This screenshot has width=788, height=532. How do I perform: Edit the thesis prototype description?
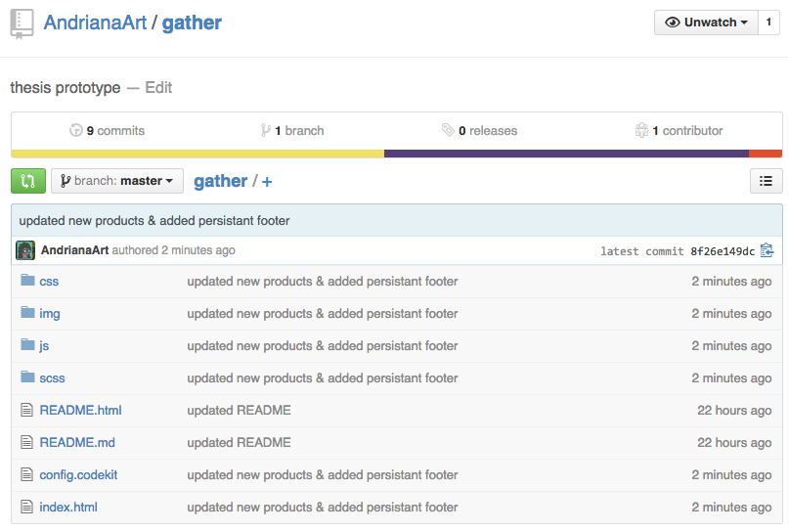click(x=158, y=87)
